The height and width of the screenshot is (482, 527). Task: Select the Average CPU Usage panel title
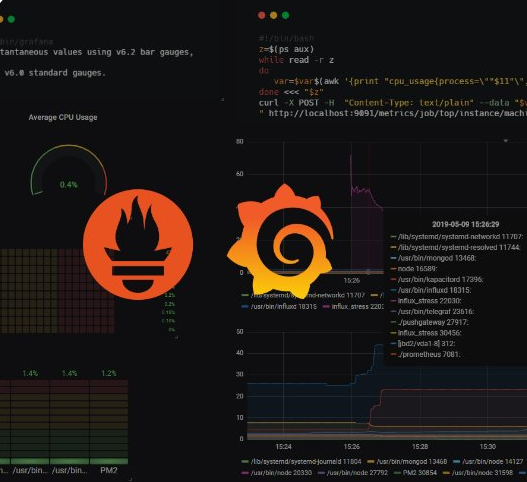(63, 117)
